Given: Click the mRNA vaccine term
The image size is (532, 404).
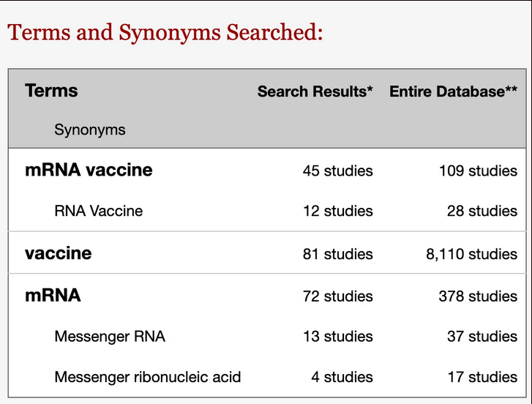Looking at the screenshot, I should [x=89, y=170].
